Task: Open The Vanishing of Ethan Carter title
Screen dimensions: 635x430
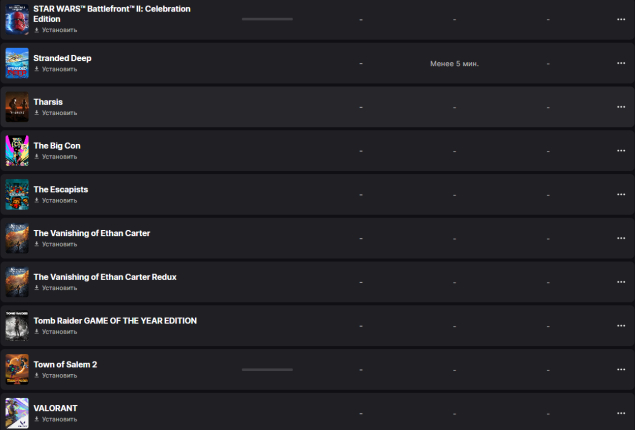Action: (x=92, y=233)
